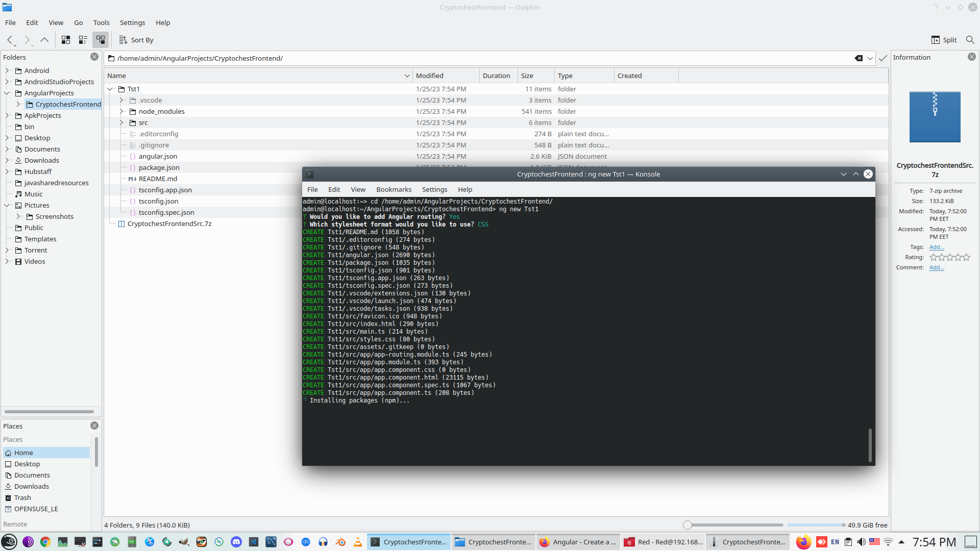980x551 pixels.
Task: Collapse the Tst1 folder tree
Action: click(110, 89)
